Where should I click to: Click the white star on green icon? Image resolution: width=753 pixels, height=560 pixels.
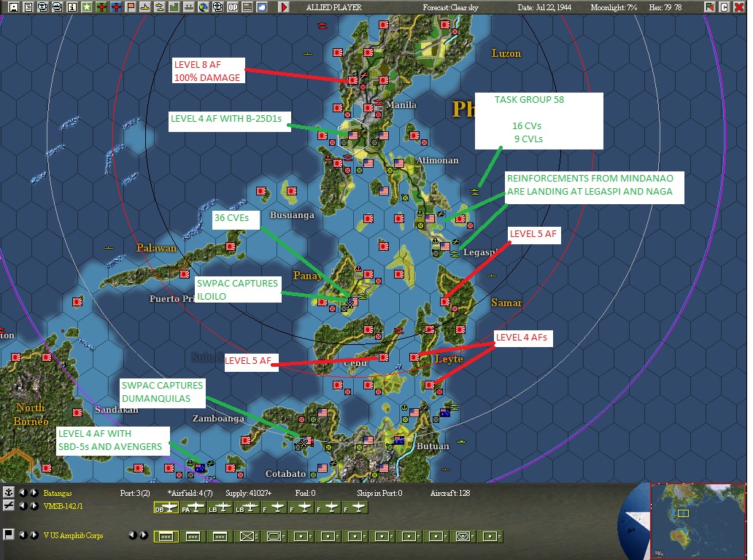click(86, 7)
